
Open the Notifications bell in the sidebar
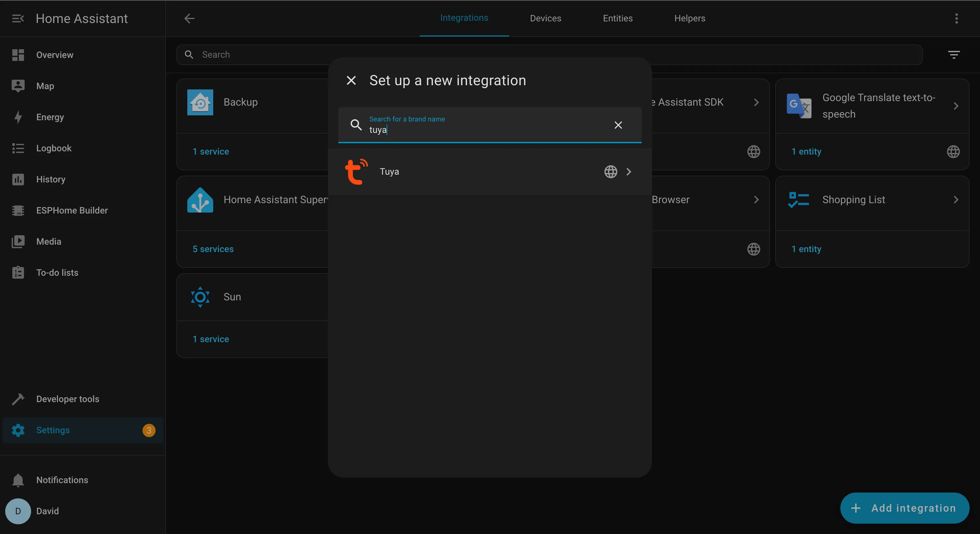18,480
